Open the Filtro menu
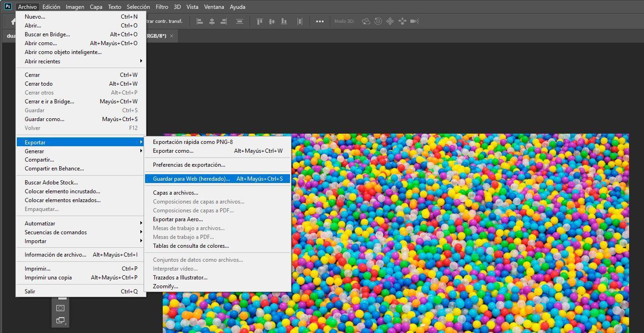Viewport: 644px width, 333px height. click(162, 7)
